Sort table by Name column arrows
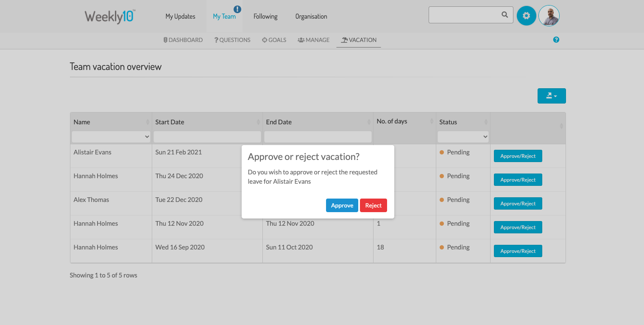The image size is (644, 325). click(148, 122)
